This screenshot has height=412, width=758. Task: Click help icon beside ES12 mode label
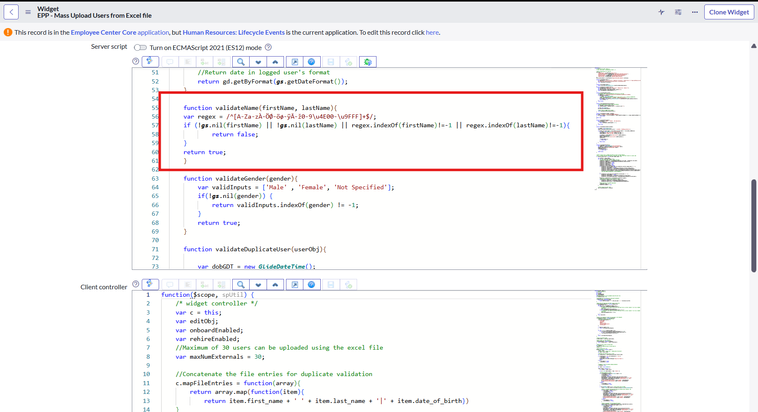[268, 47]
